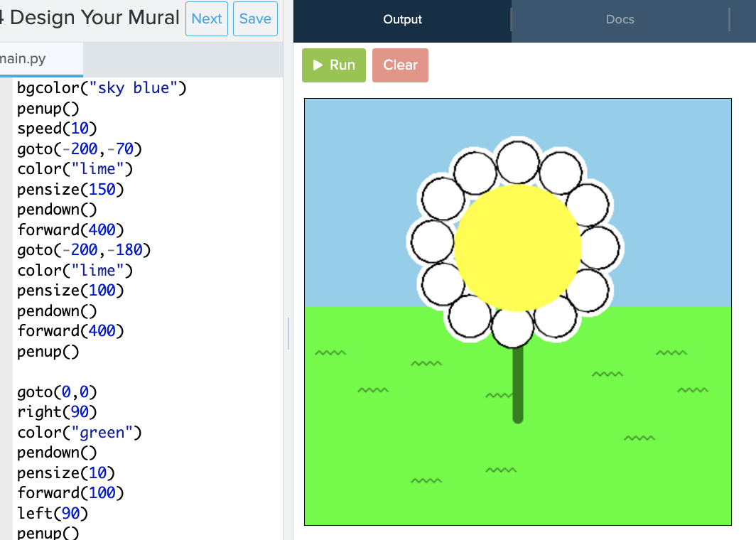Click the Next button

click(x=207, y=19)
